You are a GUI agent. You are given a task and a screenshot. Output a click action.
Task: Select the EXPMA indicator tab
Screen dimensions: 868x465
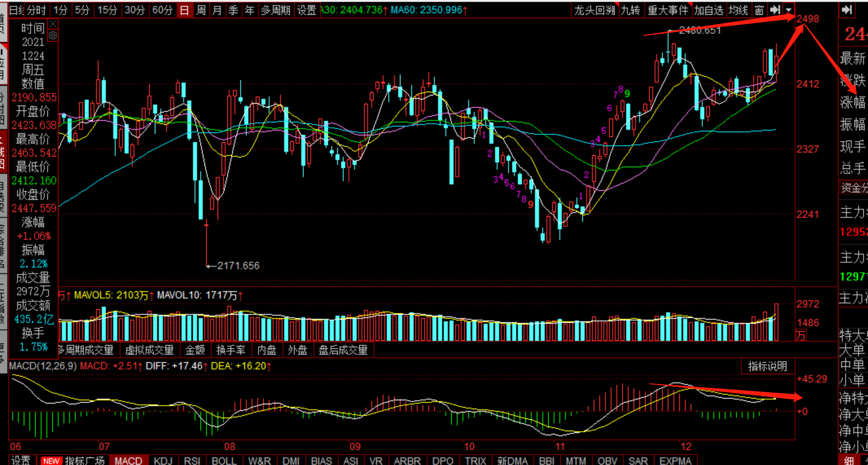[675, 460]
